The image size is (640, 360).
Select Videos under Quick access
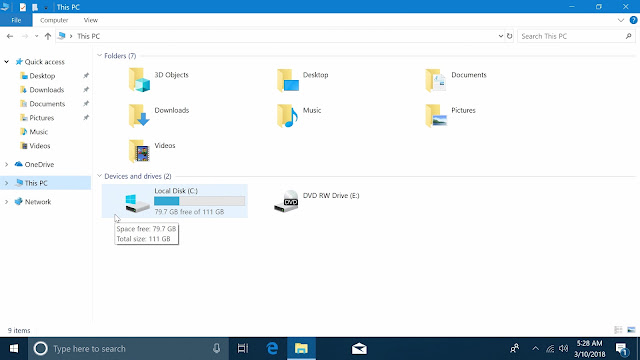[x=40, y=146]
